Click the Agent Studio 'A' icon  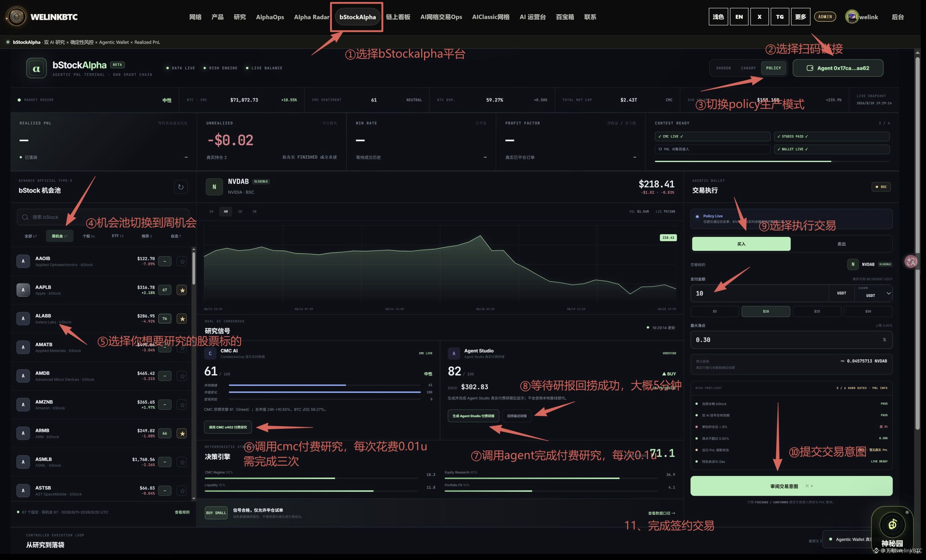pyautogui.click(x=454, y=353)
